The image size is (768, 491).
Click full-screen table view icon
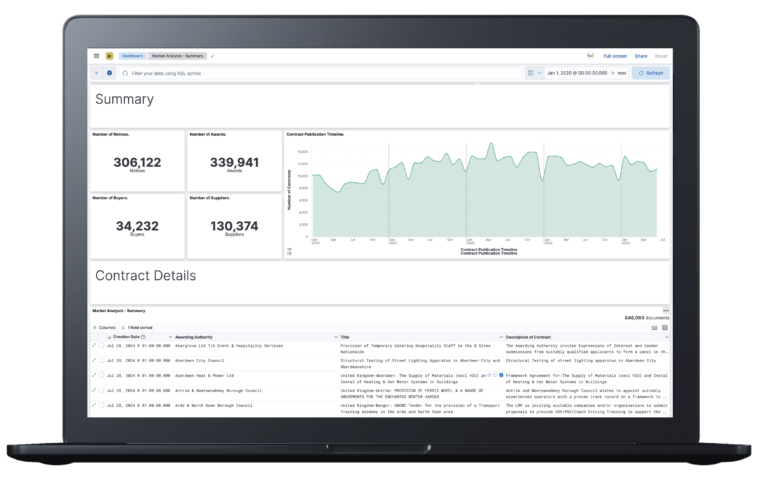coord(665,327)
